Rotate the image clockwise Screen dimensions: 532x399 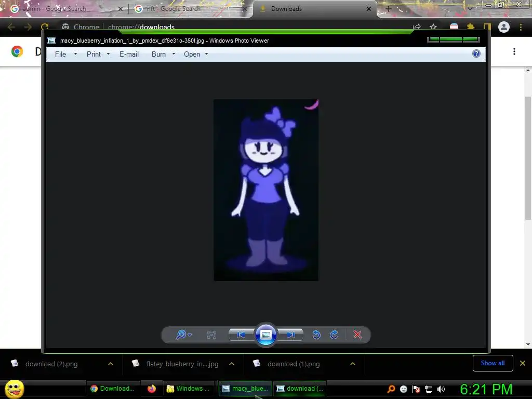(334, 335)
